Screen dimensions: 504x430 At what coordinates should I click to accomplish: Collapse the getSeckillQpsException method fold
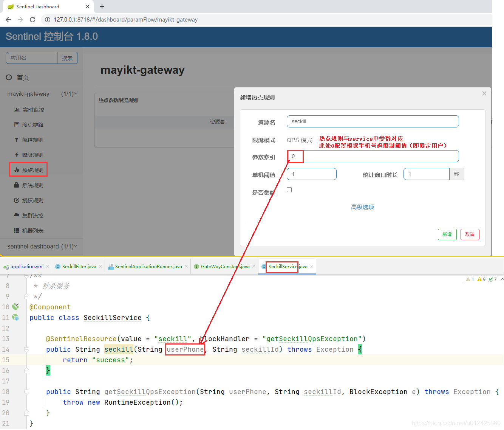point(26,392)
